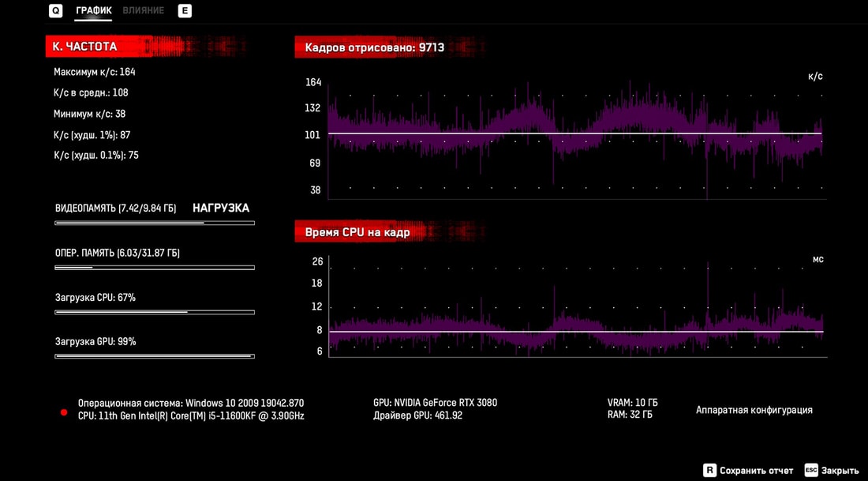Click the Загрузка CPU progress bar
The image size is (868, 481).
click(155, 313)
